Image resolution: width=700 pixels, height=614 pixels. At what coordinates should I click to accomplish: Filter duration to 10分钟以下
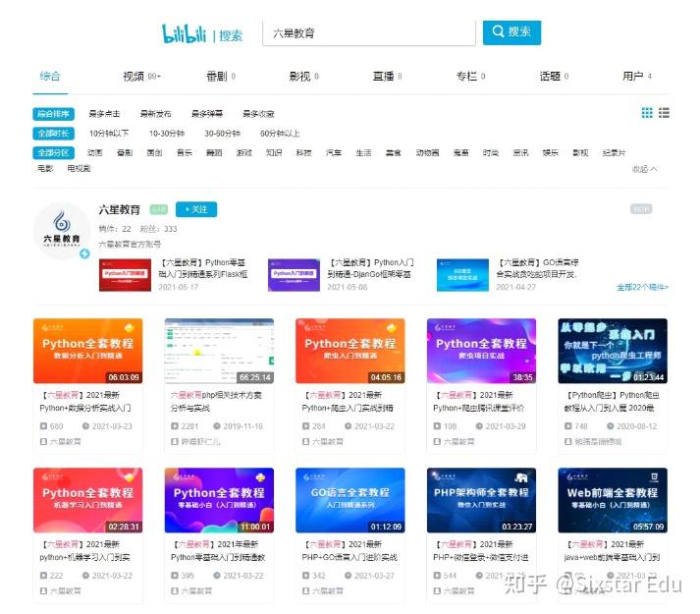(x=108, y=134)
